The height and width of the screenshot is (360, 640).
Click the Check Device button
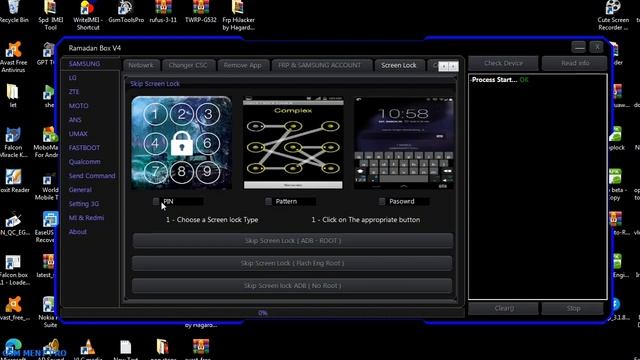click(503, 63)
